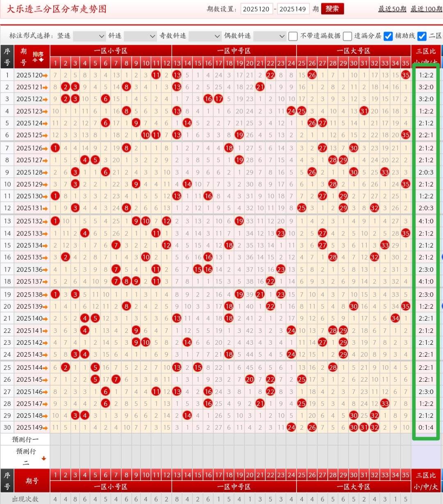The width and height of the screenshot is (443, 504).
Task: Open the 竖连 dropdown
Action: (89, 36)
